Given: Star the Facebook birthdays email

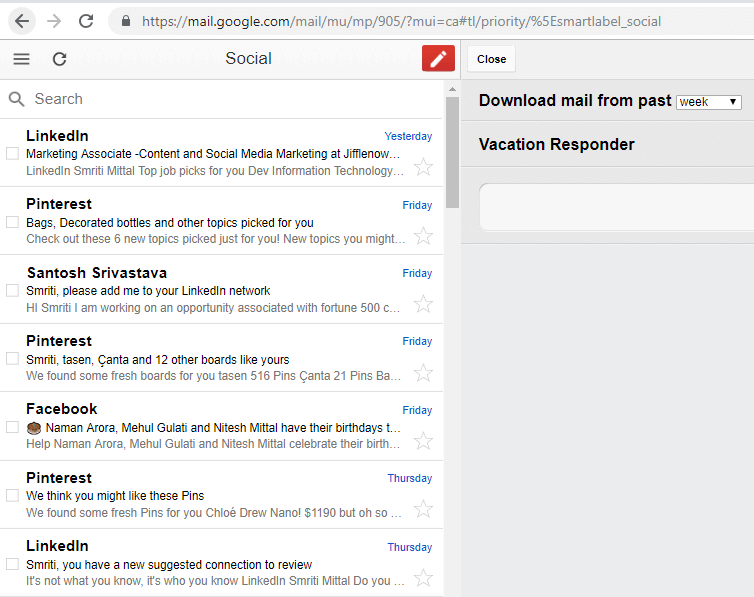Looking at the screenshot, I should 423,441.
